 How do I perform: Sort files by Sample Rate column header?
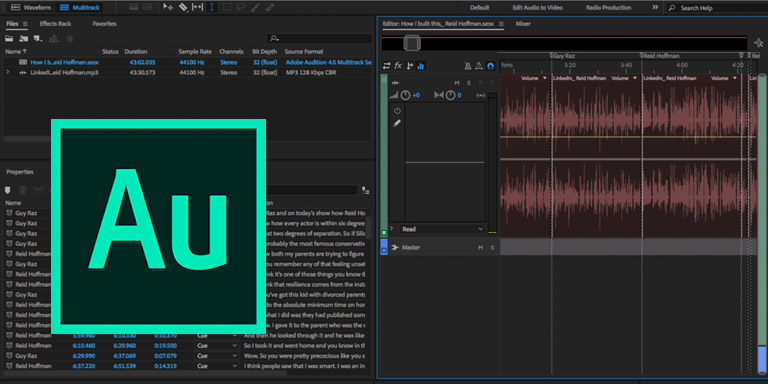point(195,51)
